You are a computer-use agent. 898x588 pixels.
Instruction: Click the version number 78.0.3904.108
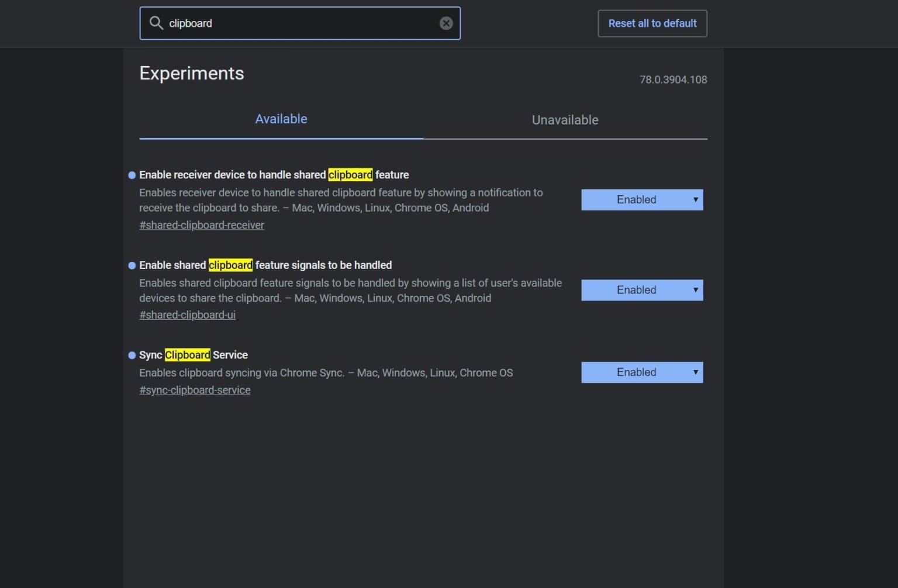coord(673,80)
